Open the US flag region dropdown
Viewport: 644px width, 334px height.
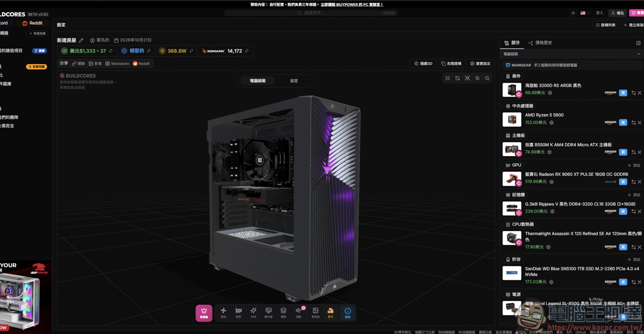click(x=585, y=13)
